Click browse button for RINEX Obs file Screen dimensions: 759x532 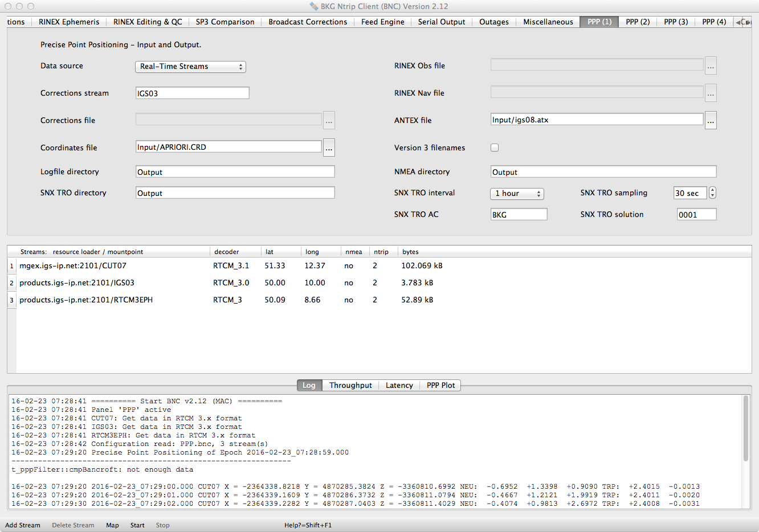pos(711,66)
